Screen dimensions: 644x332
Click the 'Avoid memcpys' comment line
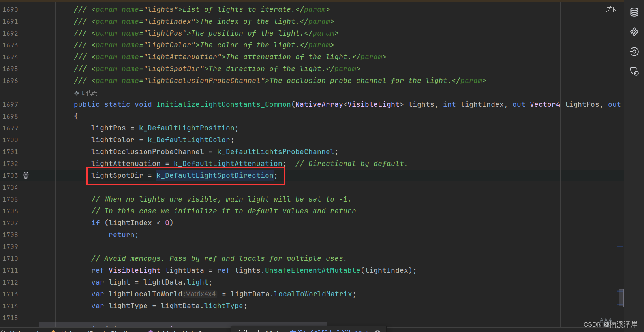click(219, 258)
